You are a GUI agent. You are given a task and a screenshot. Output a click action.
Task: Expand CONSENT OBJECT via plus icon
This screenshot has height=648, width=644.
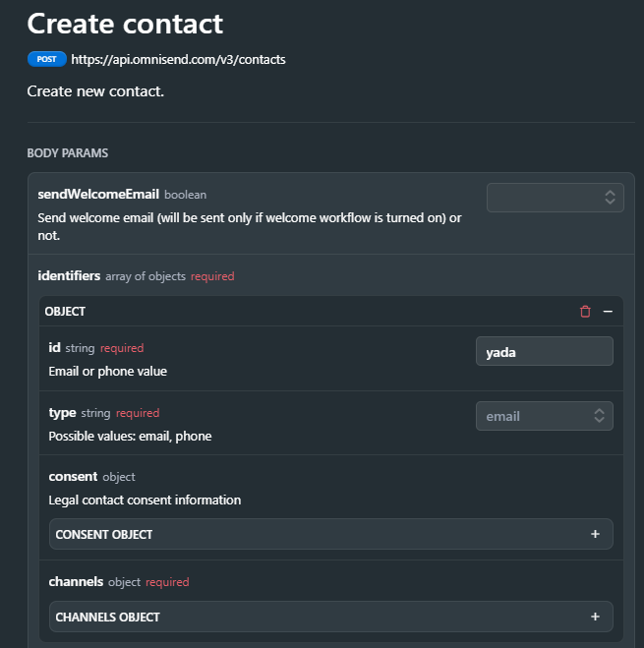(x=595, y=534)
